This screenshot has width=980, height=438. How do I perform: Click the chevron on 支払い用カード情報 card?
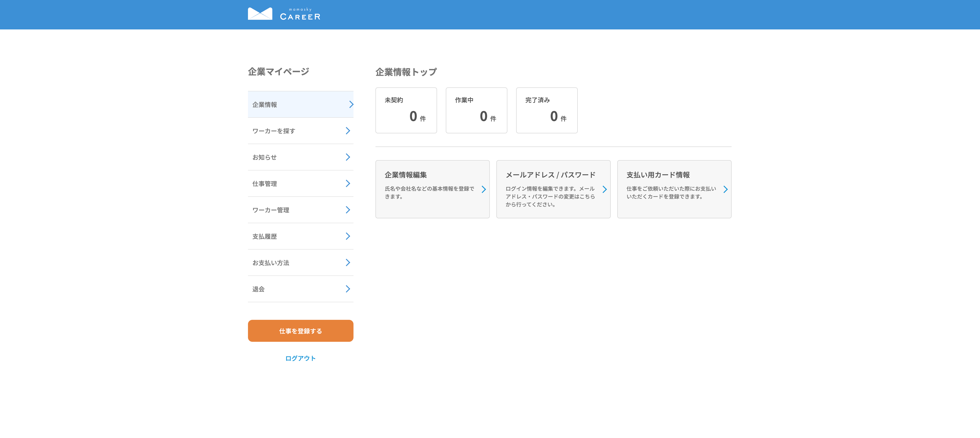725,189
